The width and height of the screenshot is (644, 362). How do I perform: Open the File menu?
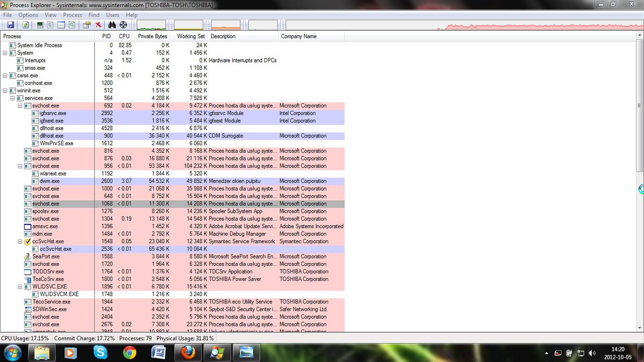pyautogui.click(x=8, y=15)
